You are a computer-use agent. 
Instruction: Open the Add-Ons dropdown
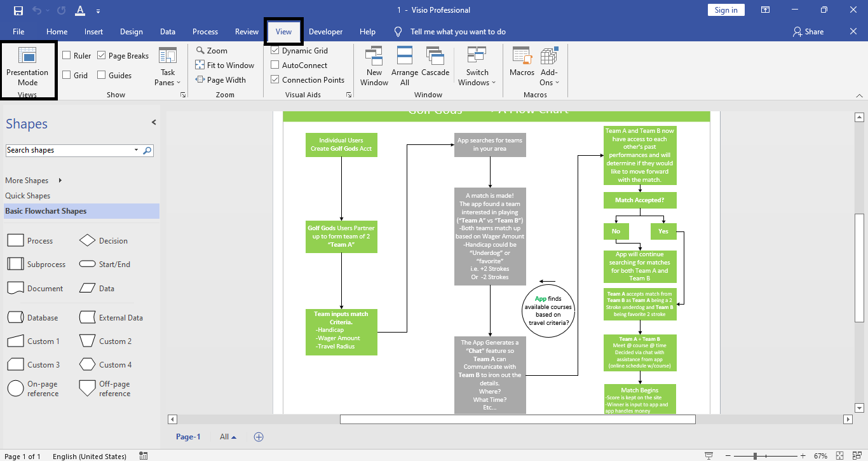coord(549,67)
